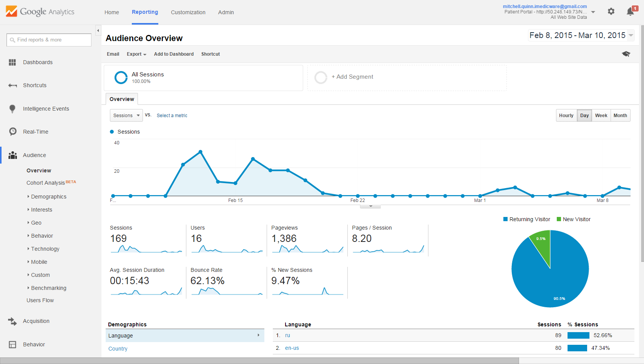Open the en-us language link
Viewport: 644px width, 364px height.
tap(292, 348)
